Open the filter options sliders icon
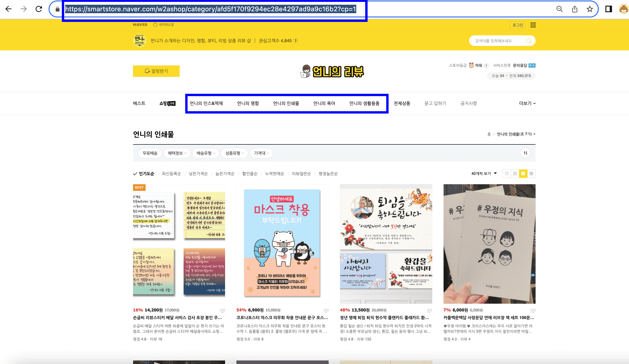The width and height of the screenshot is (629, 364). (525, 153)
